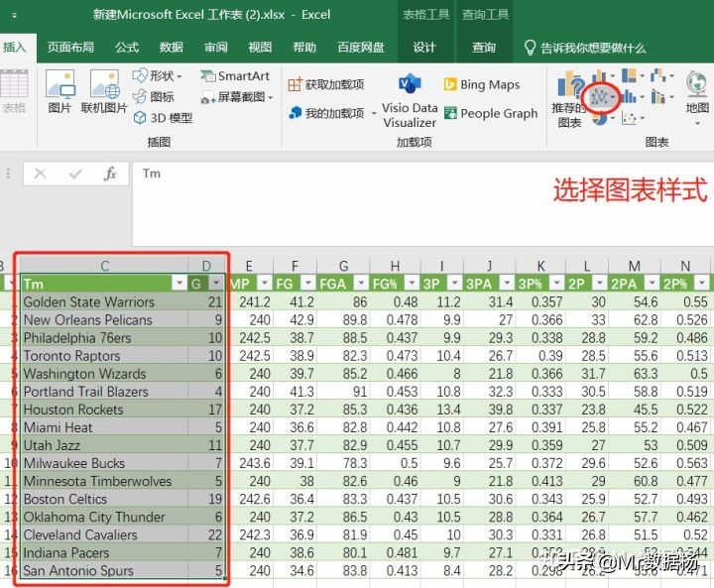Click the Insert Function fx icon
The width and height of the screenshot is (714, 588).
[x=110, y=174]
